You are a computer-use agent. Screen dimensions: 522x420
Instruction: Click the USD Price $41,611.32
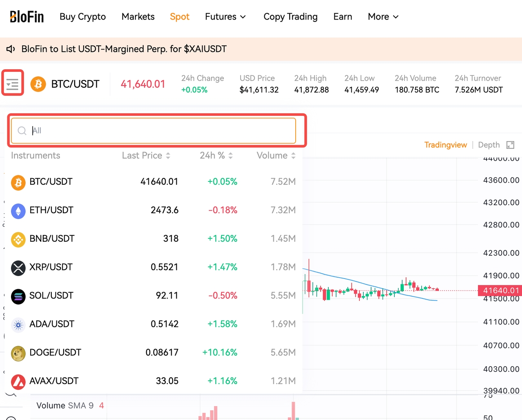(x=259, y=90)
